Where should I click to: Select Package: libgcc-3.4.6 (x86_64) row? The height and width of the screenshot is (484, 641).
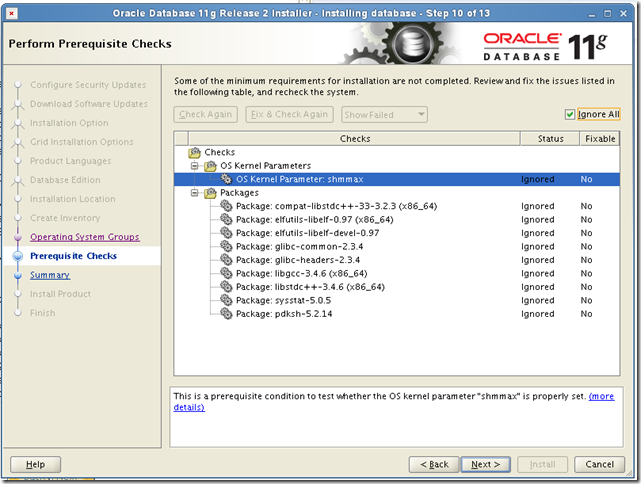click(397, 273)
